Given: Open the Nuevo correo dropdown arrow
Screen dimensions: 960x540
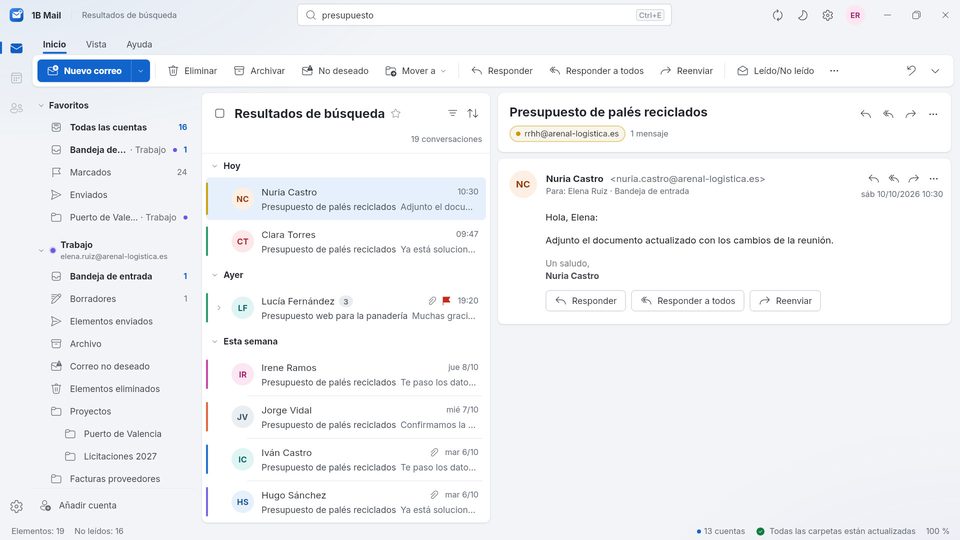Looking at the screenshot, I should [x=141, y=71].
